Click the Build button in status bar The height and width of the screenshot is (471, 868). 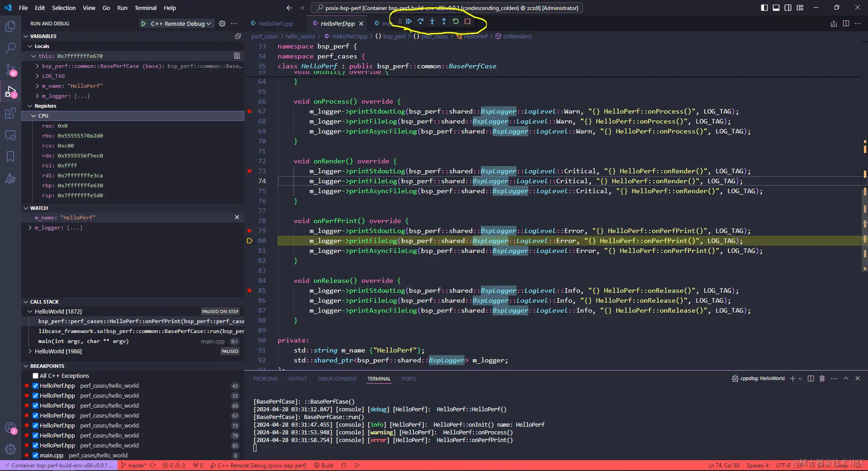(x=324, y=465)
